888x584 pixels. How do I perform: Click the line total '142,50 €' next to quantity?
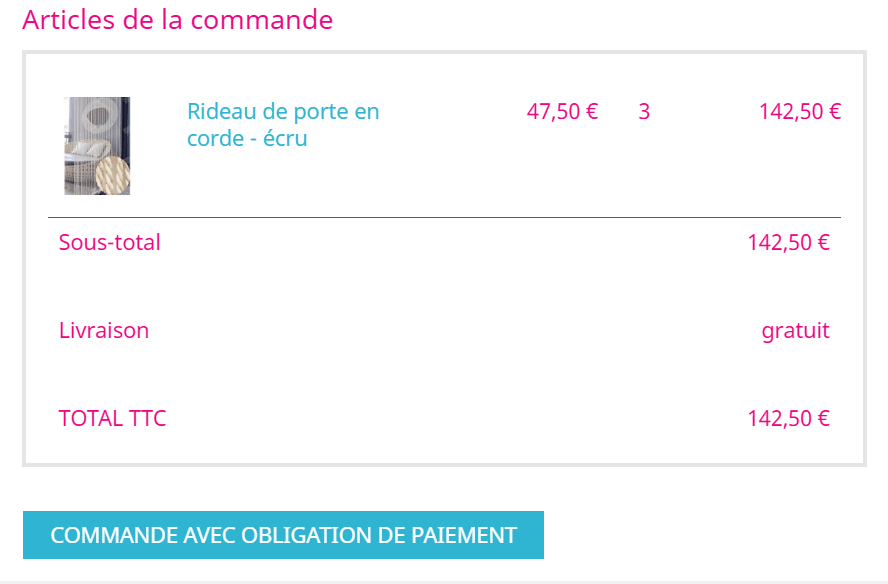coord(800,111)
